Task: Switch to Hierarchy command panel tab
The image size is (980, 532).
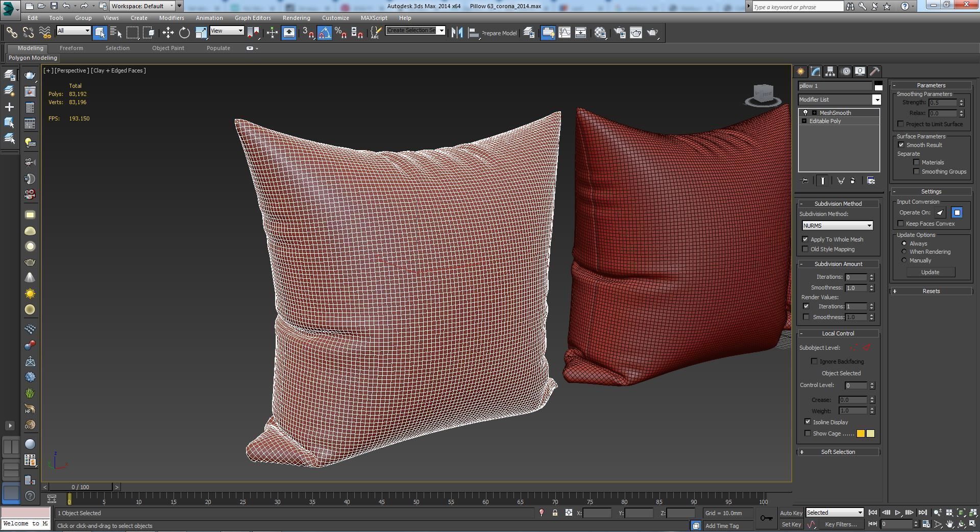Action: point(830,71)
